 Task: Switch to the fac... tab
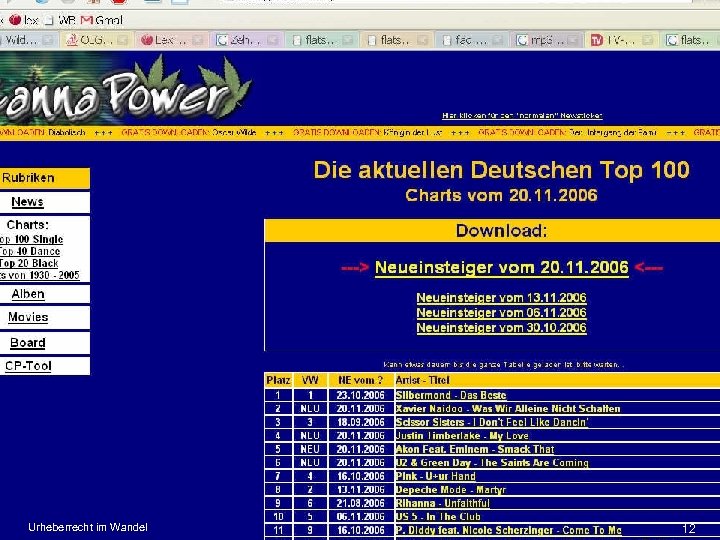click(x=471, y=40)
